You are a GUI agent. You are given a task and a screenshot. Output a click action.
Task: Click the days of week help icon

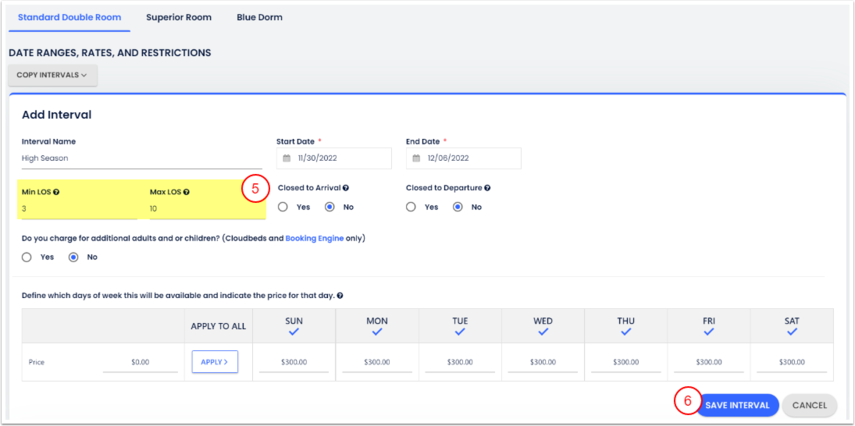pyautogui.click(x=340, y=296)
